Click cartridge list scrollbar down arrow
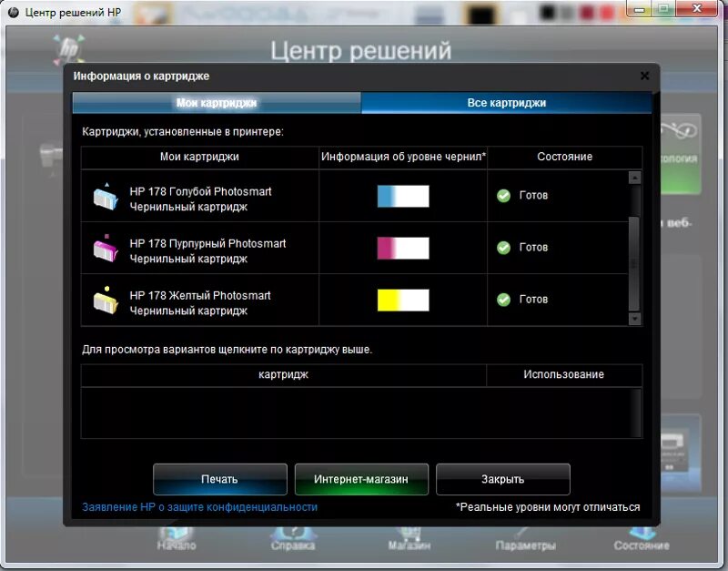The height and width of the screenshot is (571, 728). pyautogui.click(x=634, y=319)
